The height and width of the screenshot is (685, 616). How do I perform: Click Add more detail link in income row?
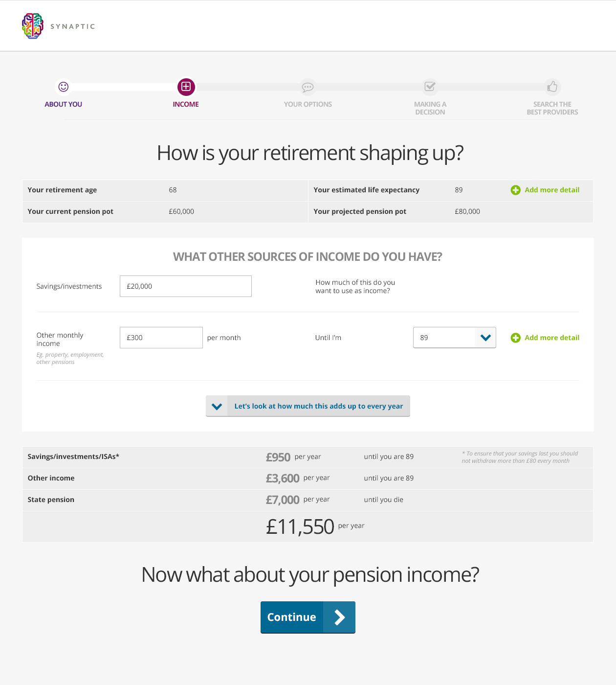(x=552, y=338)
